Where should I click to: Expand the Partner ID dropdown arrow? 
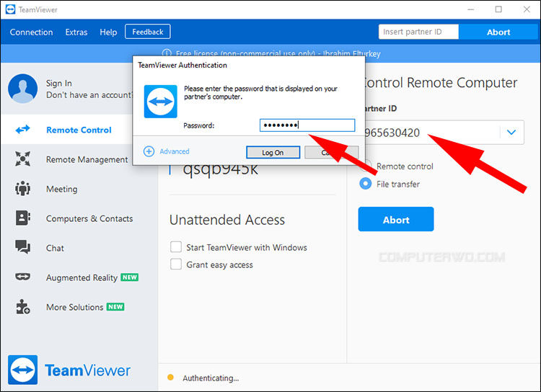pos(511,132)
